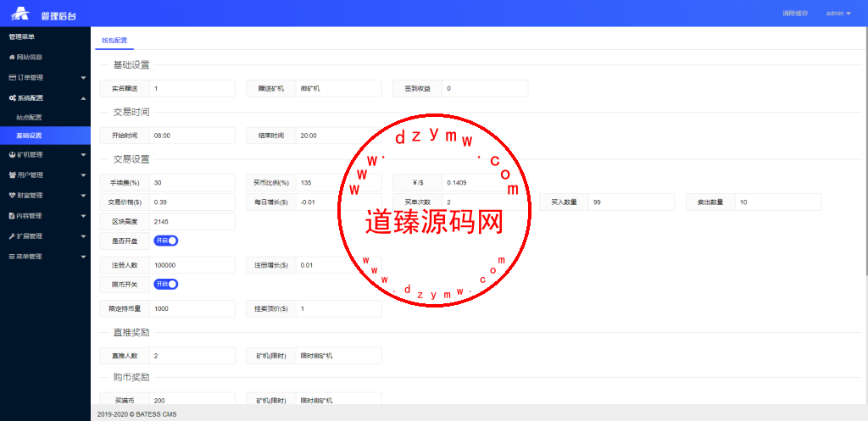868x421 pixels.
Task: Open the 站点配置 submenu item
Action: point(46,117)
